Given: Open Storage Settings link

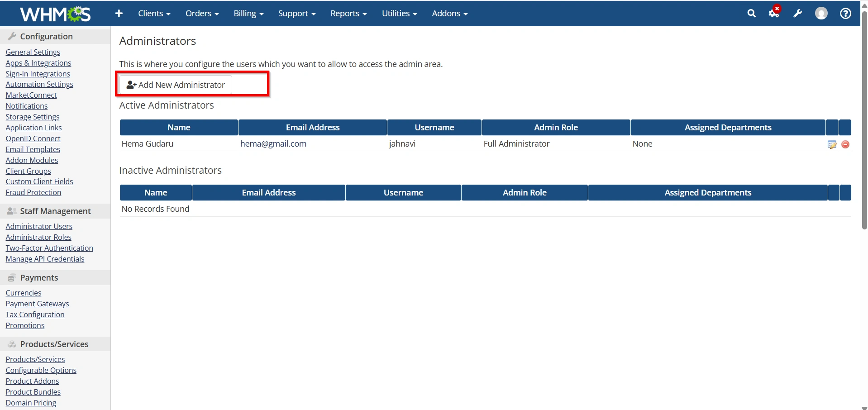Looking at the screenshot, I should pos(33,117).
